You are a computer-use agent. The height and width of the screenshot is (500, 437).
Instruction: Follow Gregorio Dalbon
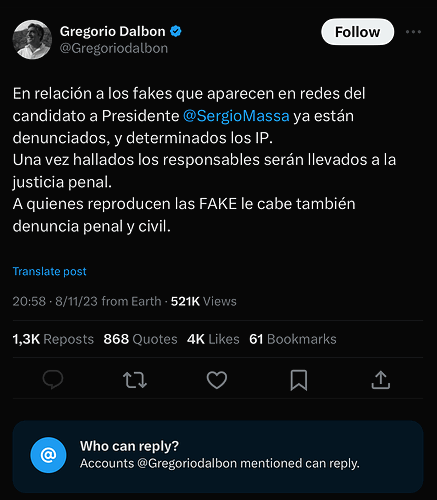pyautogui.click(x=358, y=32)
